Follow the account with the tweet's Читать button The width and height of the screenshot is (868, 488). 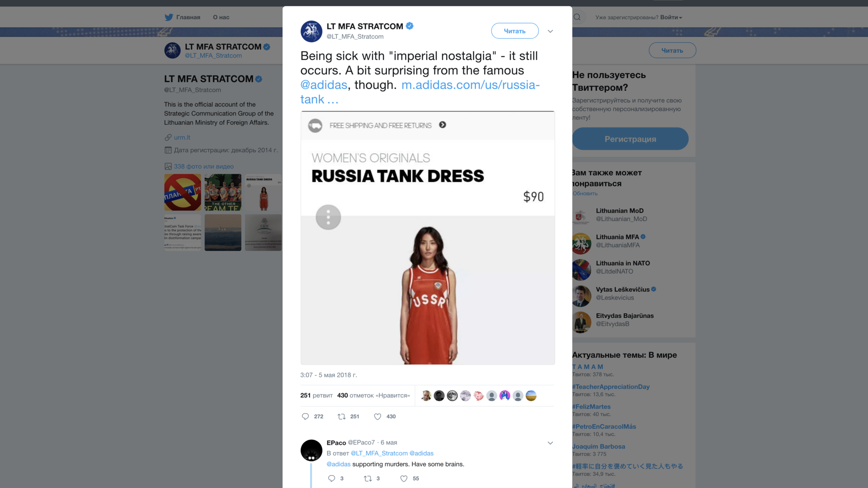[514, 31]
